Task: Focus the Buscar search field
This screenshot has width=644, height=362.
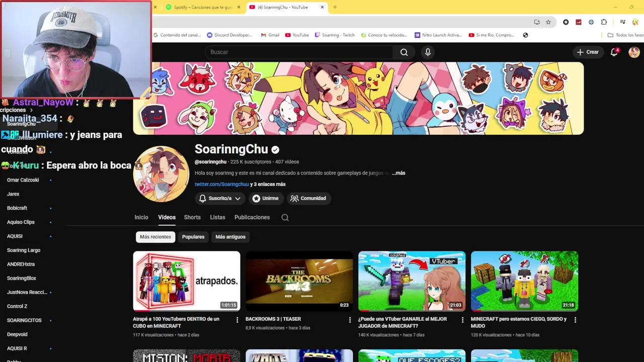Action: 299,52
